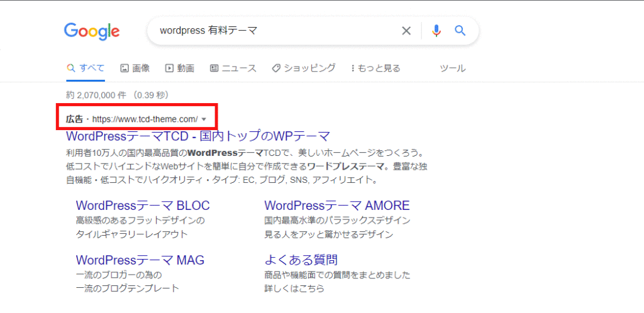Click the text タイルギャラリーレイアウト
Screen dimensions: 644x313
[132, 234]
